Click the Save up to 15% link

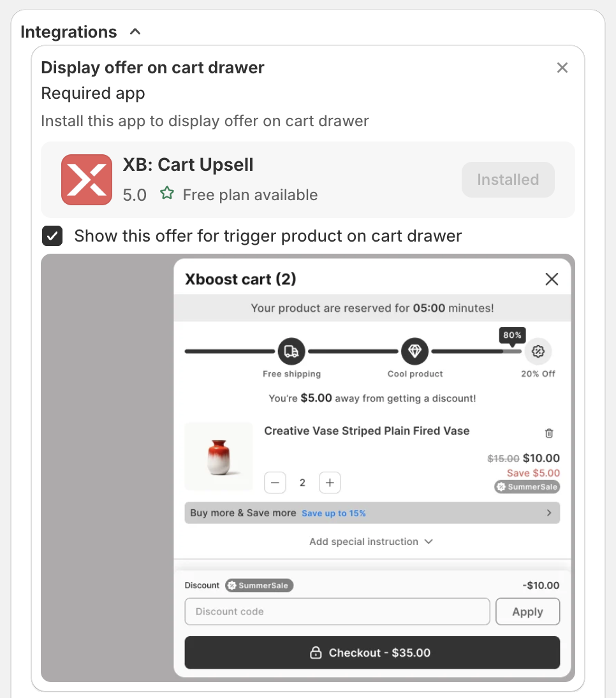tap(334, 513)
